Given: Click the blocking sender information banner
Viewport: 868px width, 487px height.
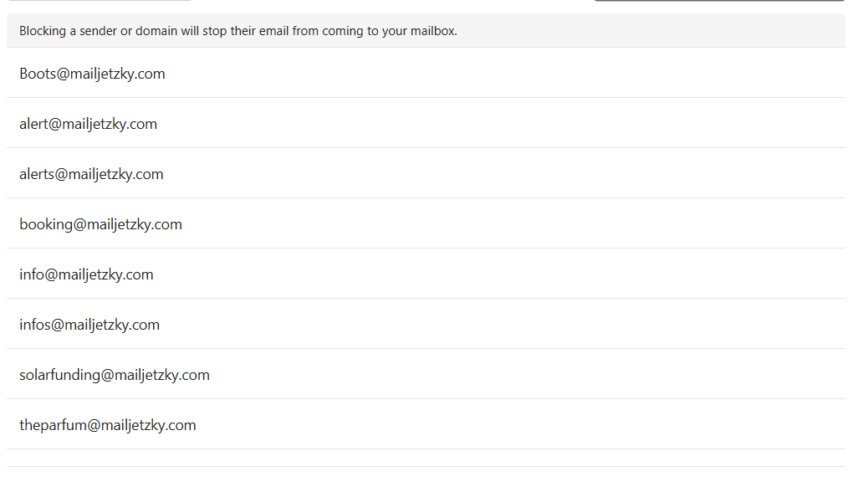Looking at the screenshot, I should (426, 31).
